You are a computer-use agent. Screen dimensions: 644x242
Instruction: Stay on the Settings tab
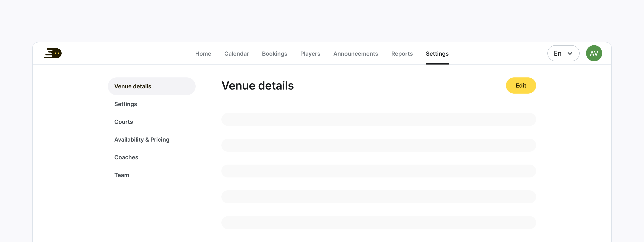click(437, 53)
